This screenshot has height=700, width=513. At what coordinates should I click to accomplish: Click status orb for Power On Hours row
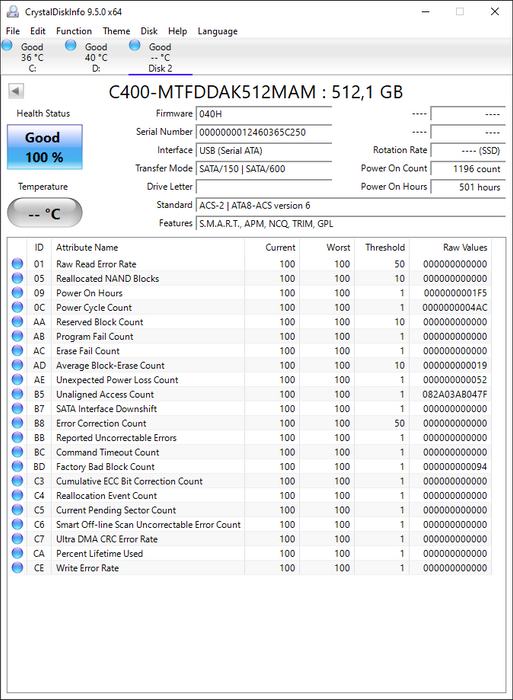click(x=17, y=293)
